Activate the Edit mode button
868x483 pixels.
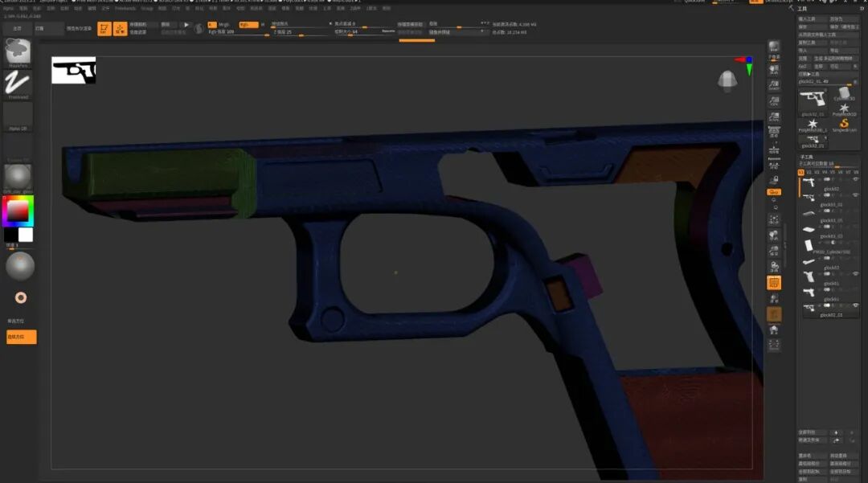[x=104, y=29]
